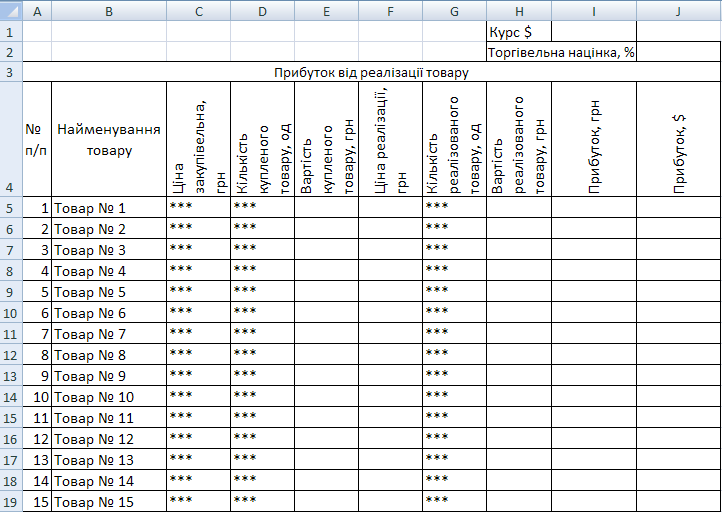The width and height of the screenshot is (722, 512).
Task: Select the 'Товар № 6' cell
Action: point(109,313)
